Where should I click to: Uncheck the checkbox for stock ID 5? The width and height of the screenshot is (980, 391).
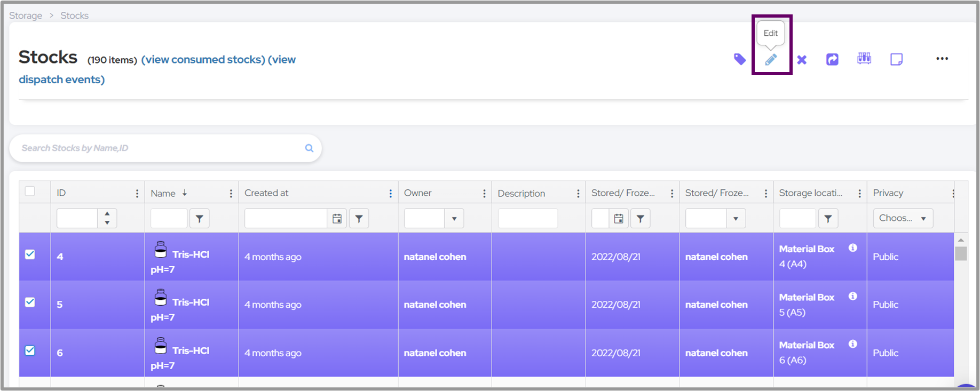coord(30,302)
